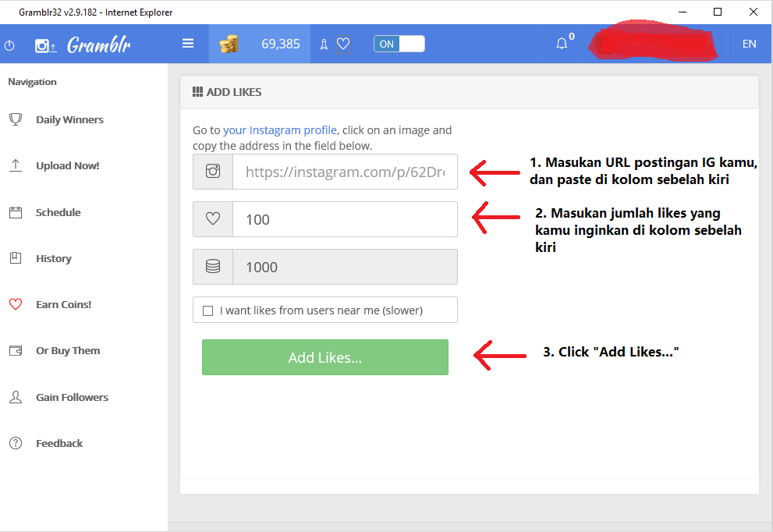773x532 pixels.
Task: Click the coin balance 69,385
Action: [x=281, y=44]
